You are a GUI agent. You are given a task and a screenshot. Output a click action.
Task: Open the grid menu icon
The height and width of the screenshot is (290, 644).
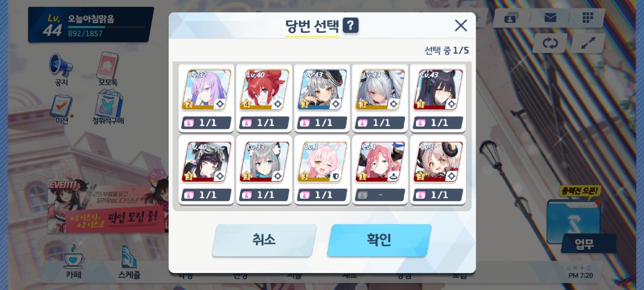[588, 18]
